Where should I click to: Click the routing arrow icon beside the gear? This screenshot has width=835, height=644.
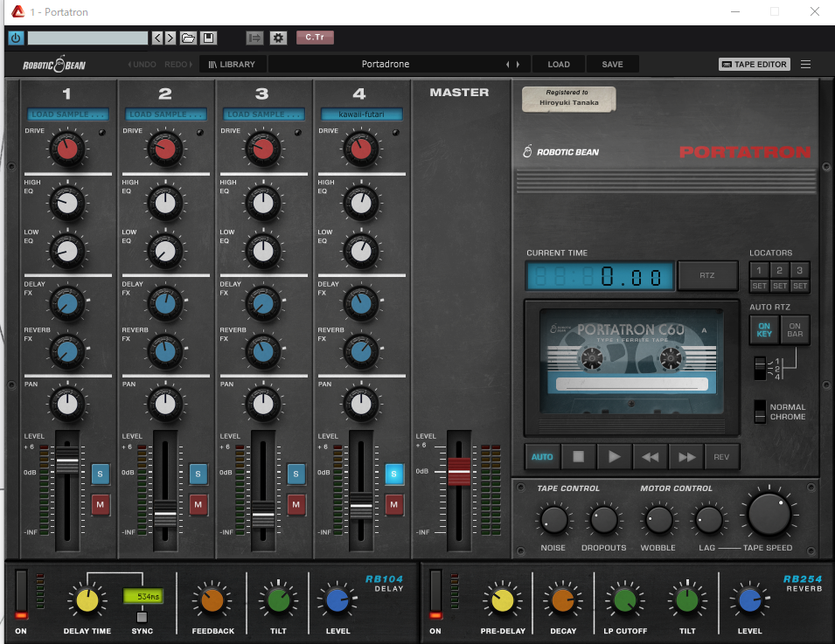255,38
